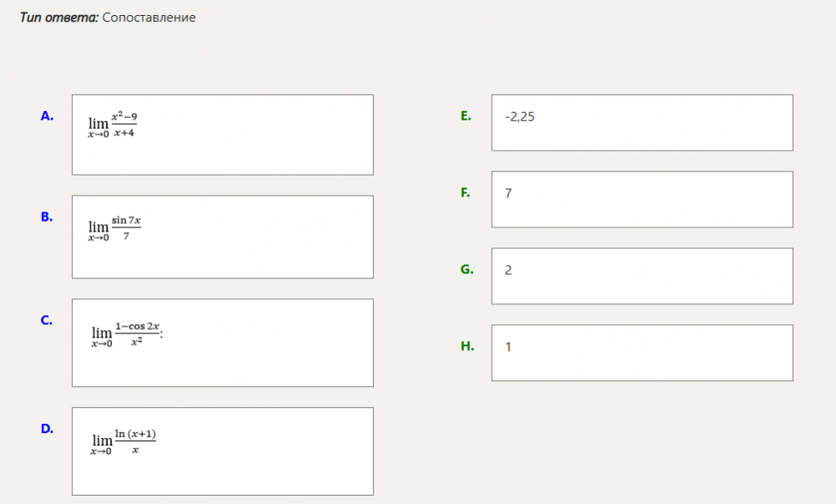
Task: Choose the answer box with value 2
Action: 642,277
